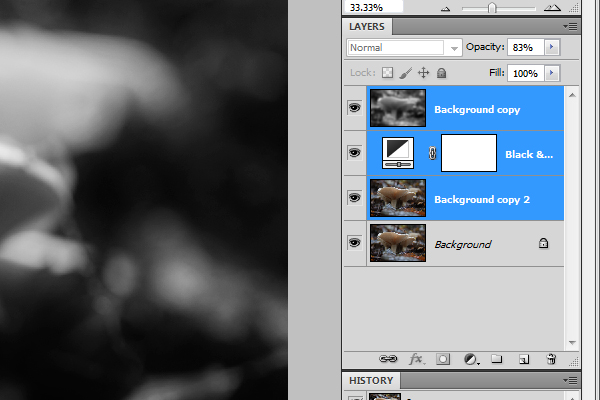Click the Background copy 2 layer name

coord(482,200)
